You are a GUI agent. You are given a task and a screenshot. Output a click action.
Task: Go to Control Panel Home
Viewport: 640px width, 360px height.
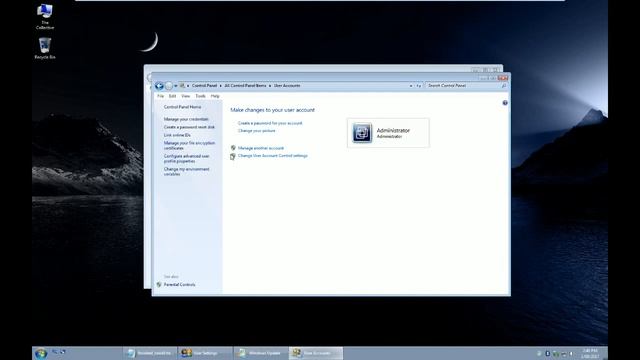tap(182, 107)
